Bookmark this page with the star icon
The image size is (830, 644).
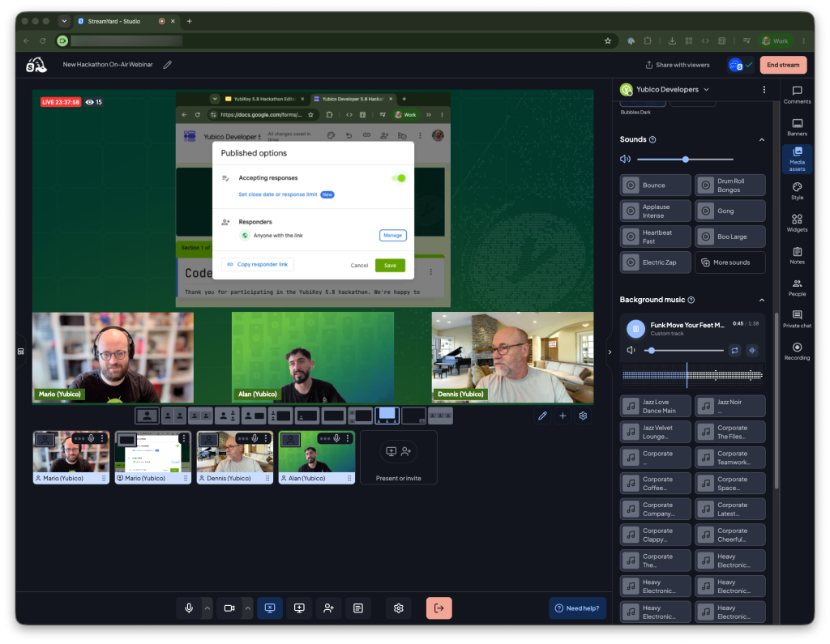click(608, 41)
